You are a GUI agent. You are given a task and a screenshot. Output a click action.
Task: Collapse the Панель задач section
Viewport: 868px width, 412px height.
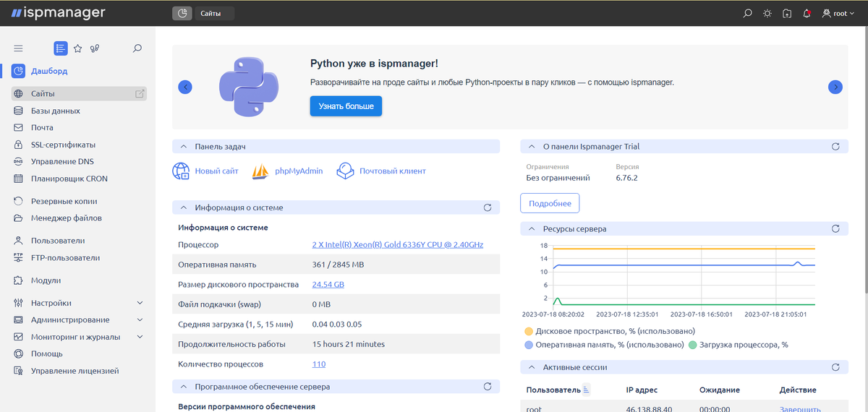[184, 147]
